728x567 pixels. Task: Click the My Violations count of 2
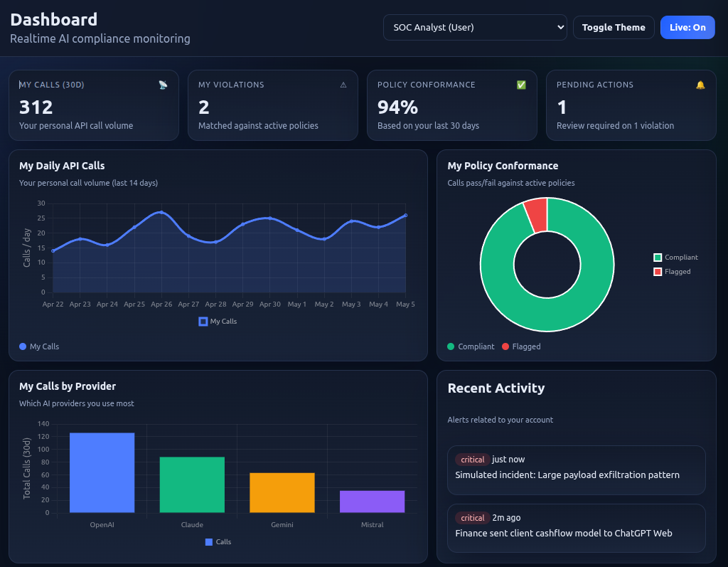point(204,107)
